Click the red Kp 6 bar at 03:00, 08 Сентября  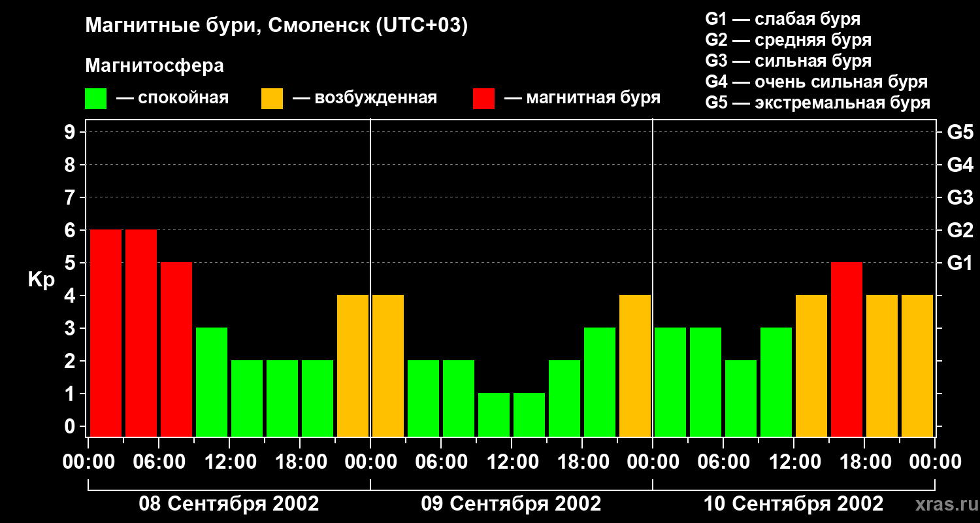click(x=141, y=333)
